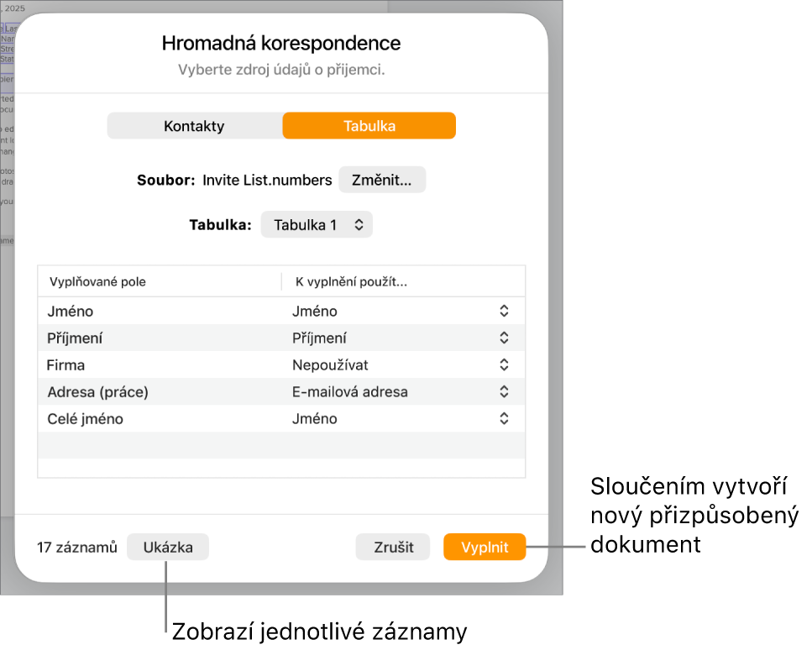Click the Tabulka 1 chevron arrows

tap(359, 225)
